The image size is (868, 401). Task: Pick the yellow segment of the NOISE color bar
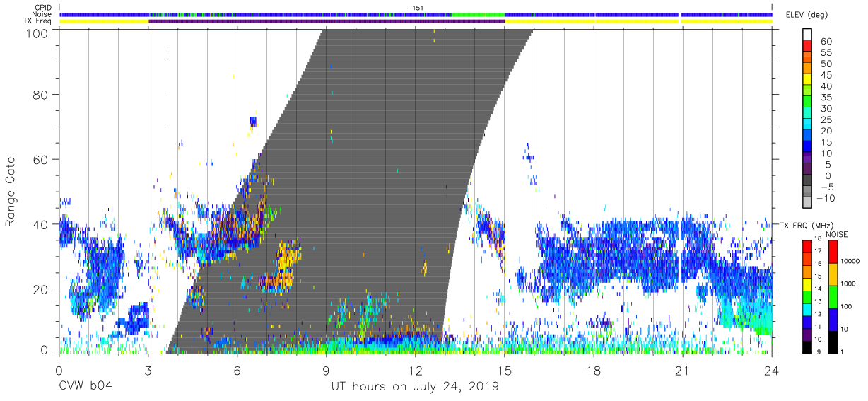point(832,274)
